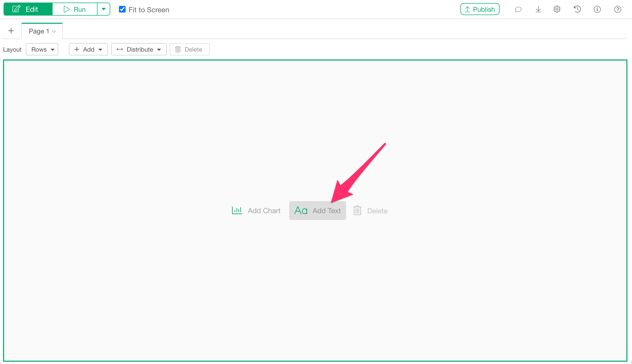Open the Distribute dropdown

(x=139, y=49)
